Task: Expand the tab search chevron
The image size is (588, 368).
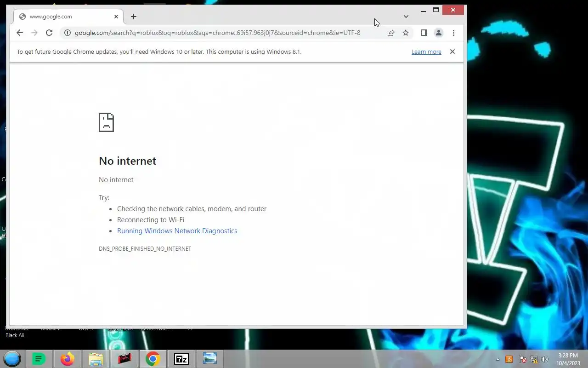Action: (x=406, y=17)
